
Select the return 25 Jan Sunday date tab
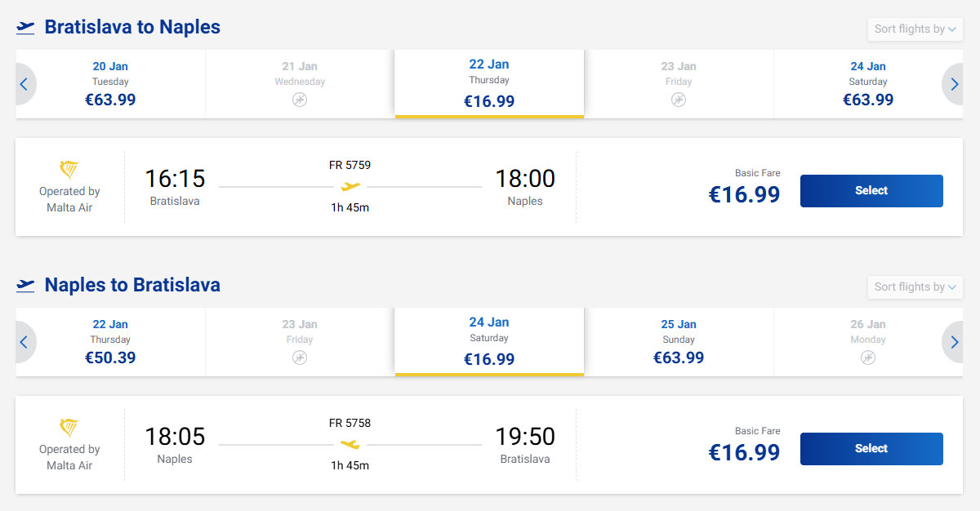pyautogui.click(x=679, y=342)
